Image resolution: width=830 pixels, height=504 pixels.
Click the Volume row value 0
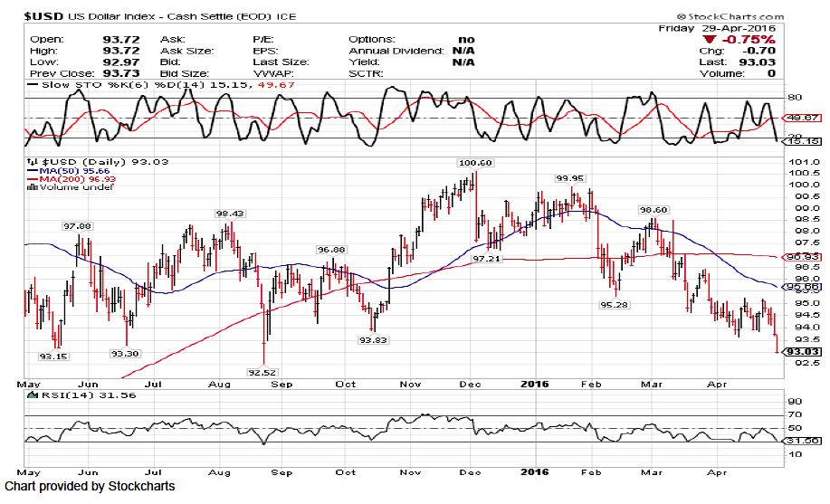click(772, 73)
